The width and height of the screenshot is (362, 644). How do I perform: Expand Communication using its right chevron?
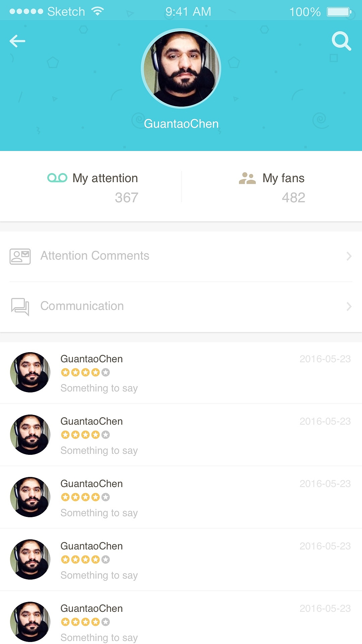[349, 306]
